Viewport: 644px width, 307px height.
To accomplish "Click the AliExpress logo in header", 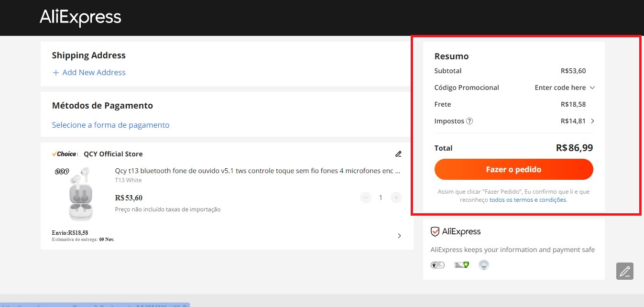I will click(80, 18).
